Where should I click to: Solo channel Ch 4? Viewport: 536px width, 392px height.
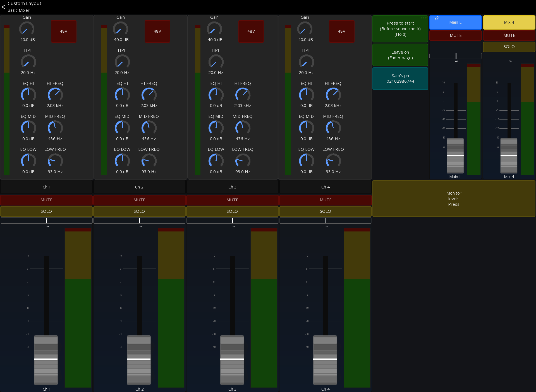click(x=326, y=211)
